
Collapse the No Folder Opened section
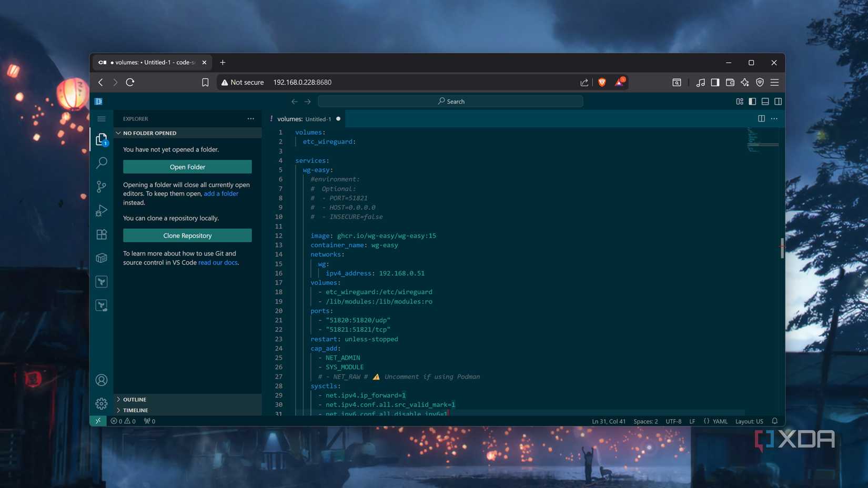(149, 133)
